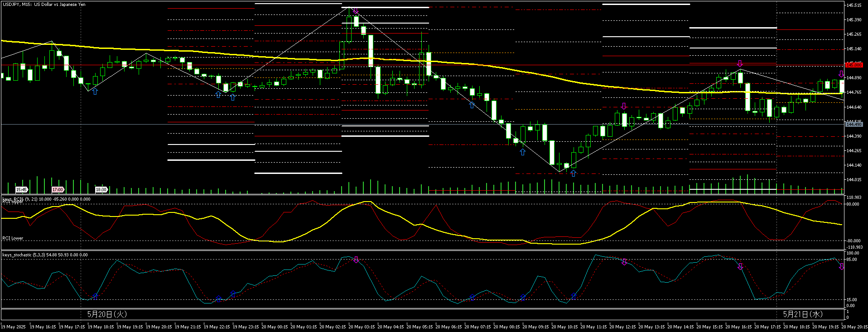
Task: Click the 85.00 level on the stochastic scale
Action: 852,260
